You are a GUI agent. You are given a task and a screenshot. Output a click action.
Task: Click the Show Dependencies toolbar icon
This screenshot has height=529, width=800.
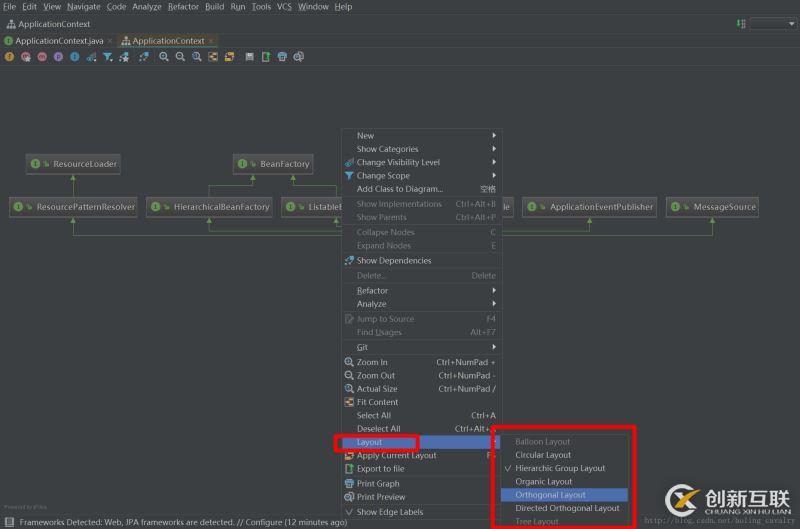pyautogui.click(x=143, y=57)
